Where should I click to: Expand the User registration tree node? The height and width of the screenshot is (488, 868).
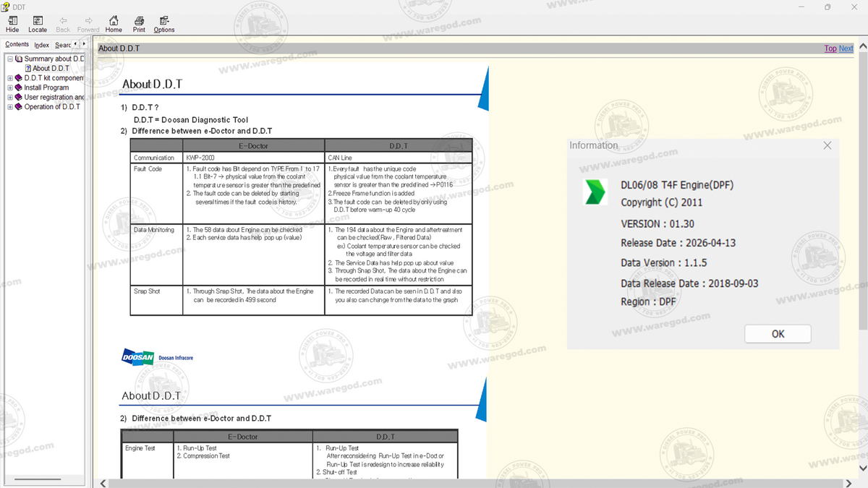[9, 98]
